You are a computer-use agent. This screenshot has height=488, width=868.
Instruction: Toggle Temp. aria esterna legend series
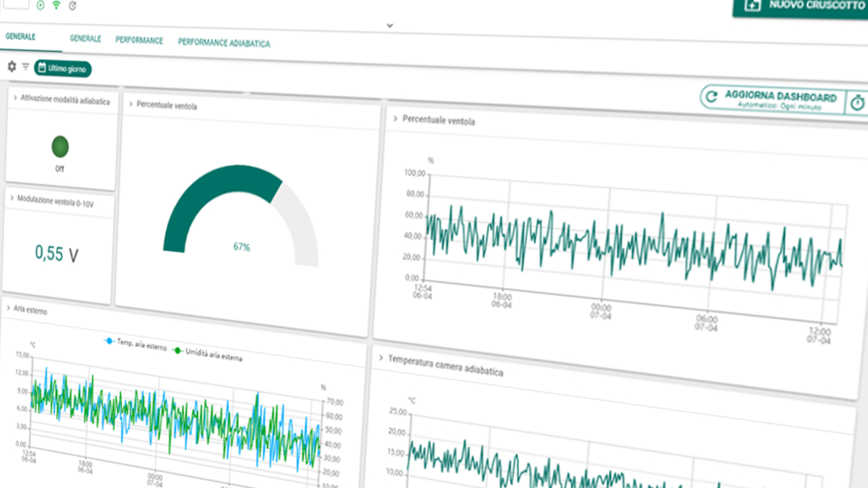click(x=136, y=344)
